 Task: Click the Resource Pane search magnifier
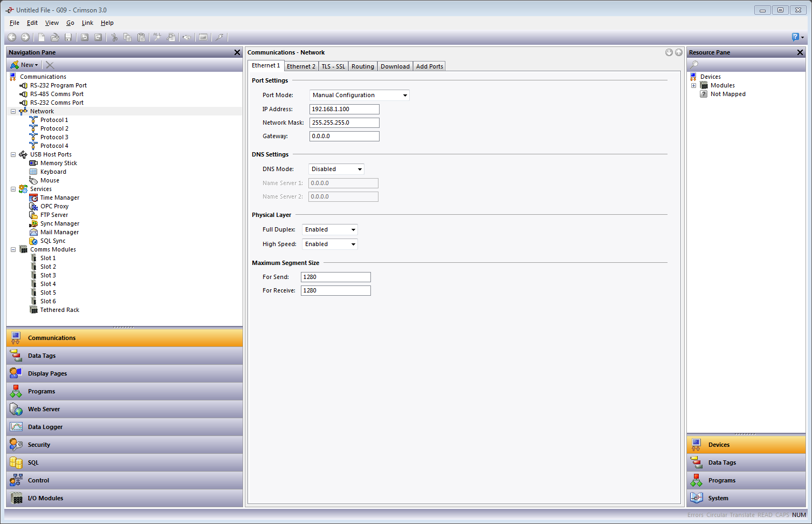(694, 65)
